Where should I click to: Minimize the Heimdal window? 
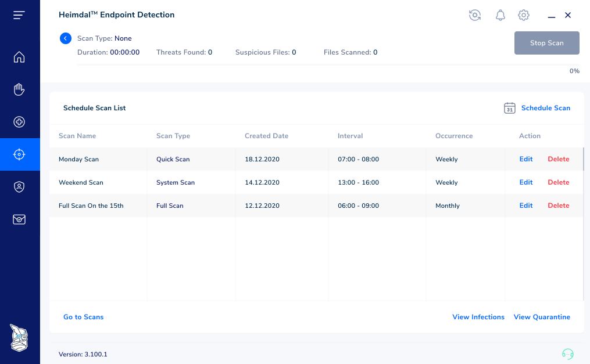[x=552, y=17]
